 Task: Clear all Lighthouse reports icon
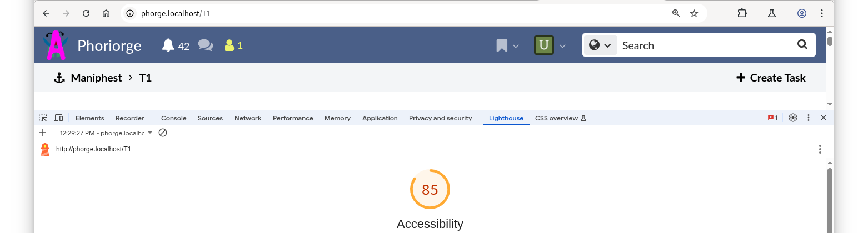click(163, 133)
